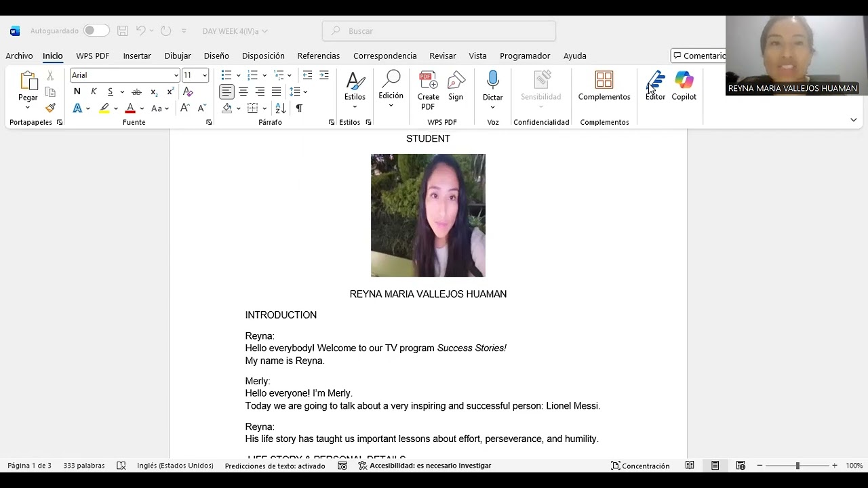Select the Format Painter brush
The image size is (868, 488).
(50, 108)
